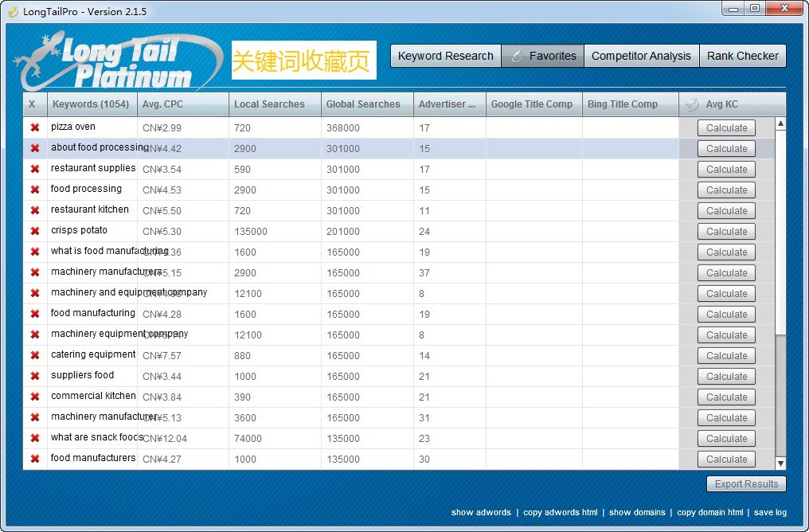
Task: Click the 'show adwords' link
Action: point(481,512)
